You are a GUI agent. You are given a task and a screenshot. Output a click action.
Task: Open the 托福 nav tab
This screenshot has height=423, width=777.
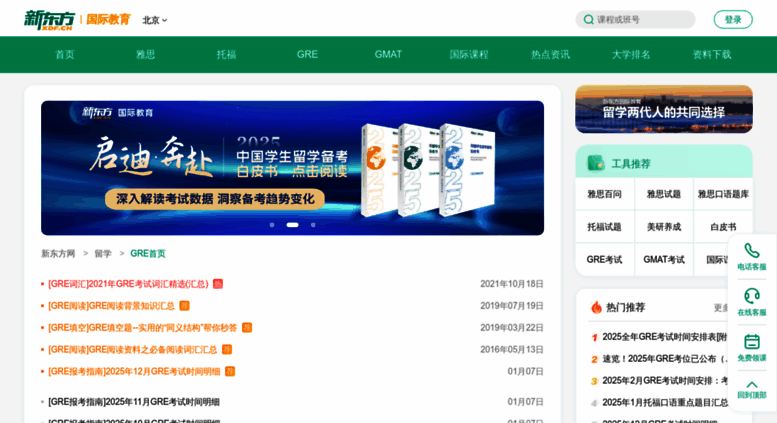tap(226, 54)
